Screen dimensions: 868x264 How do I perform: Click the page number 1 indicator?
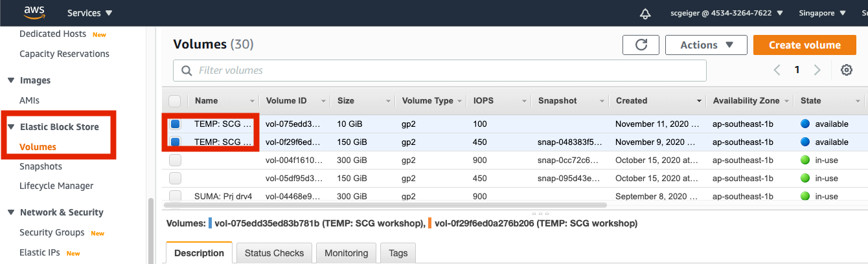tap(797, 70)
